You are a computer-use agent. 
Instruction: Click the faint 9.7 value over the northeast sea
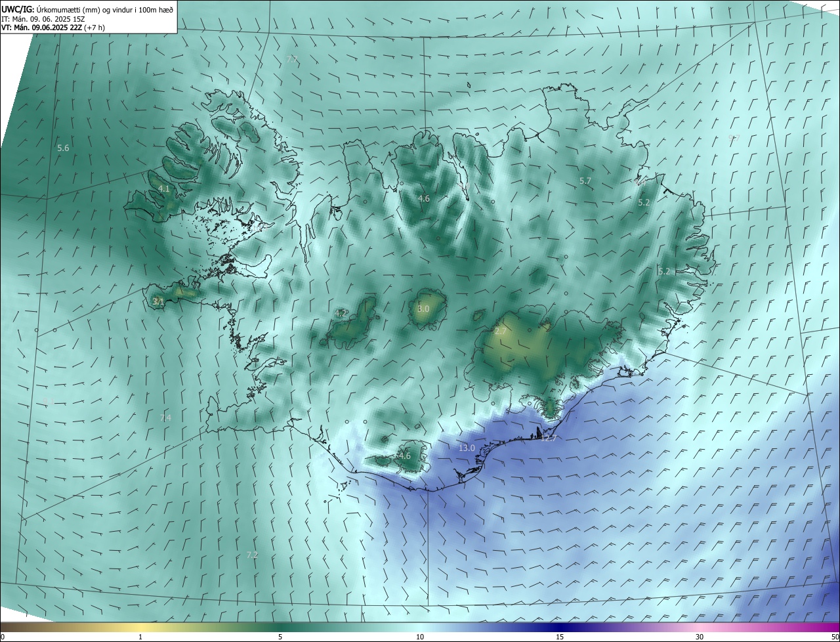(x=734, y=138)
